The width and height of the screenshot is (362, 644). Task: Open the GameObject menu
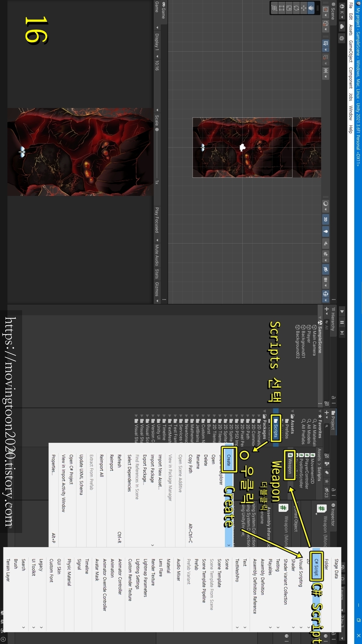pos(351,51)
